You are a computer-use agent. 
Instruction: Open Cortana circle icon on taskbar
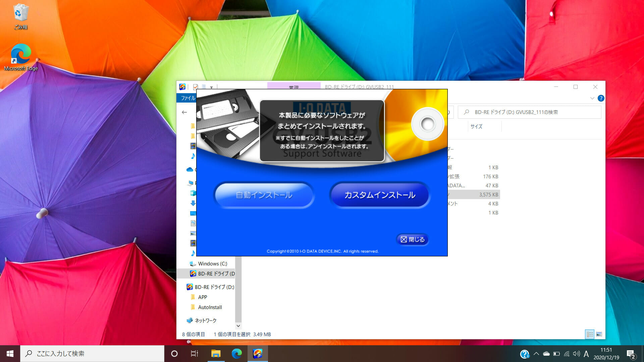[x=174, y=354]
